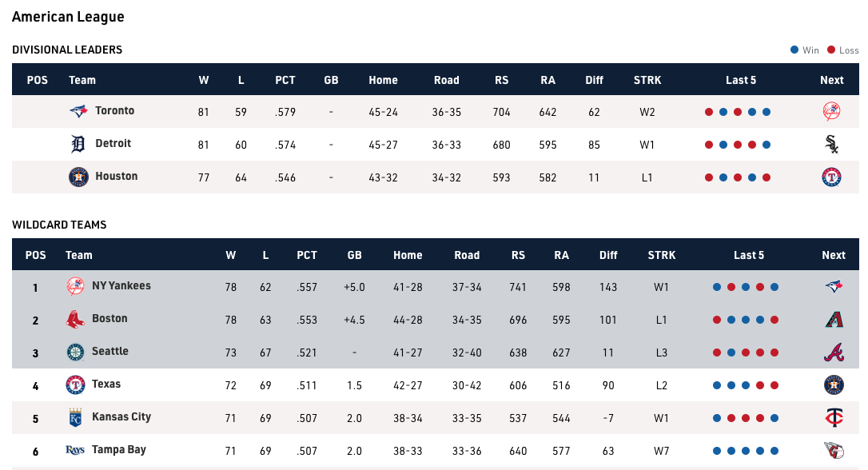Click the Toronto Blue Jays team logo
The height and width of the screenshot is (470, 868).
click(x=78, y=112)
